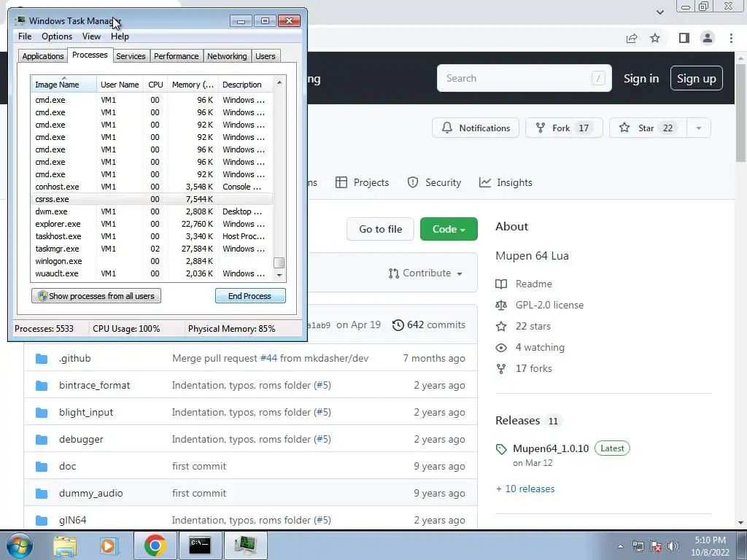This screenshot has height=560, width=747.
Task: Show + 10 releases link
Action: (x=525, y=489)
